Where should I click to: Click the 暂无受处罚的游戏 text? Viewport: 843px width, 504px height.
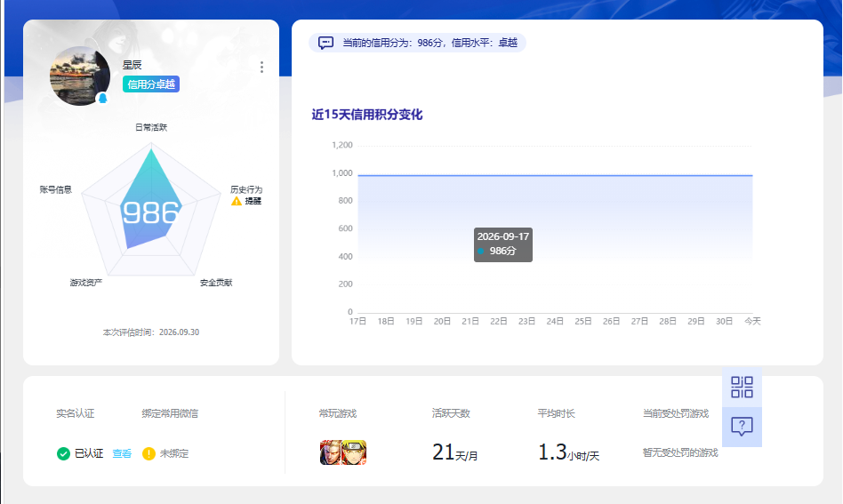click(x=680, y=453)
